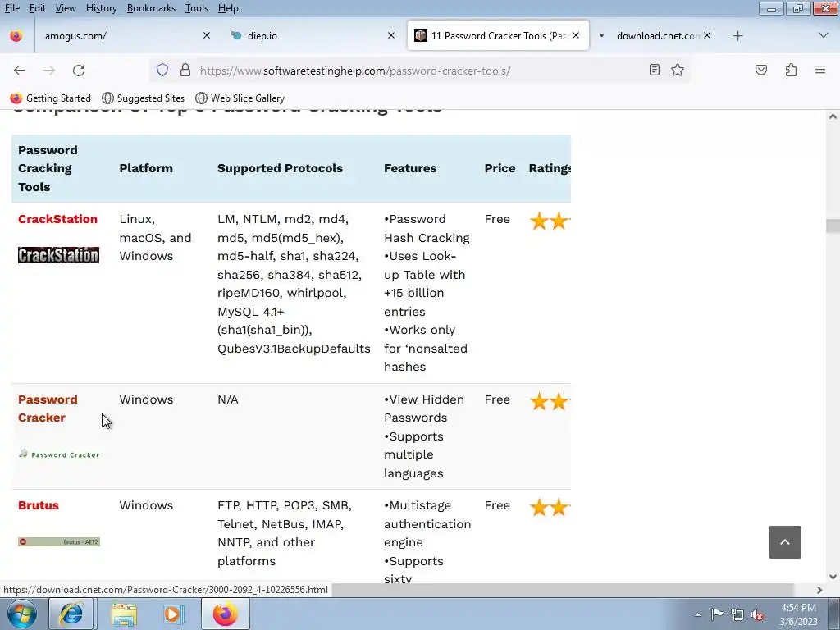Open the extensions puzzle icon
This screenshot has height=630, width=840.
[792, 71]
